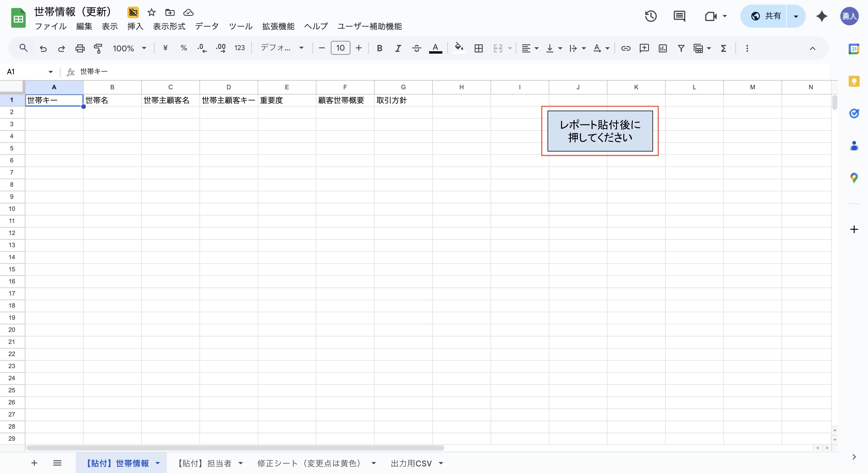Open the 挿入 menu

135,26
